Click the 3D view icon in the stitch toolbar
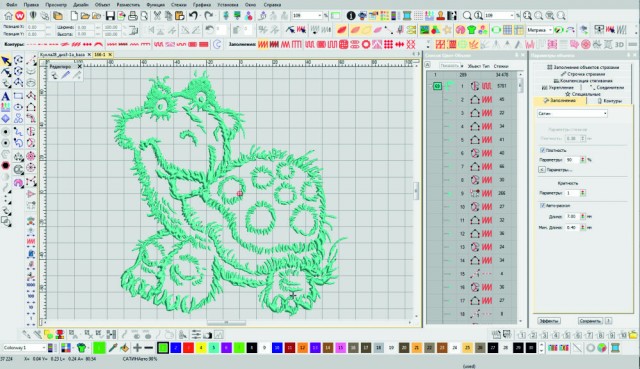640x369 pixels. [619, 44]
